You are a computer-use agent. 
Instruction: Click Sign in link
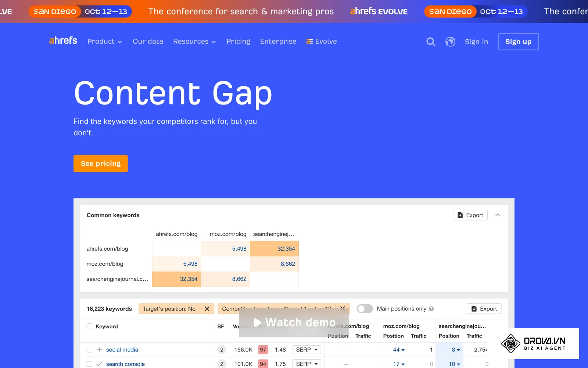(476, 42)
